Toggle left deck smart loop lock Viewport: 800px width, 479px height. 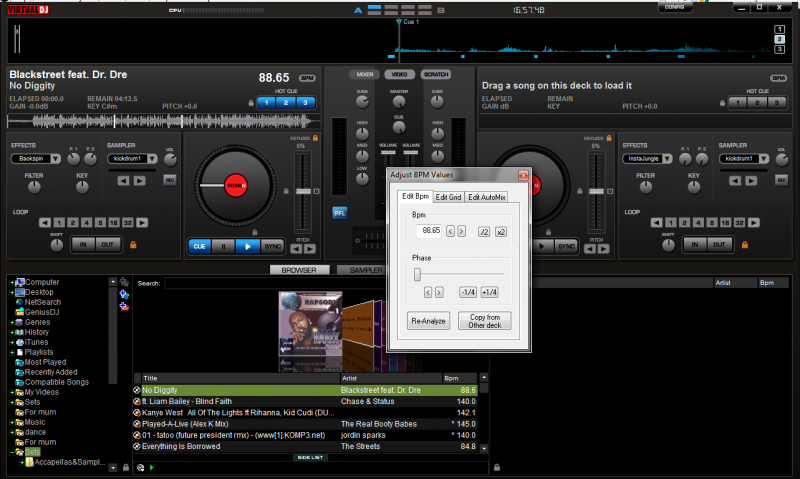click(x=133, y=245)
